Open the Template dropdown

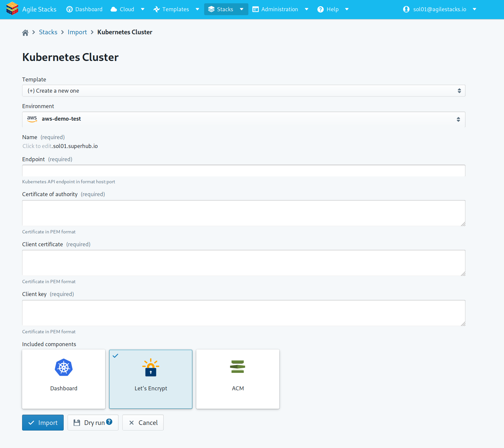pyautogui.click(x=244, y=91)
